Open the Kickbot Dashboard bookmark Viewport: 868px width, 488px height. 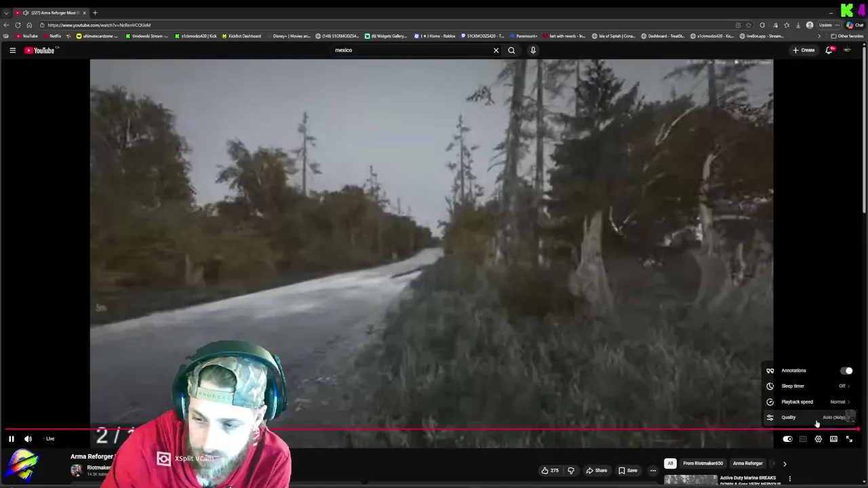(241, 36)
